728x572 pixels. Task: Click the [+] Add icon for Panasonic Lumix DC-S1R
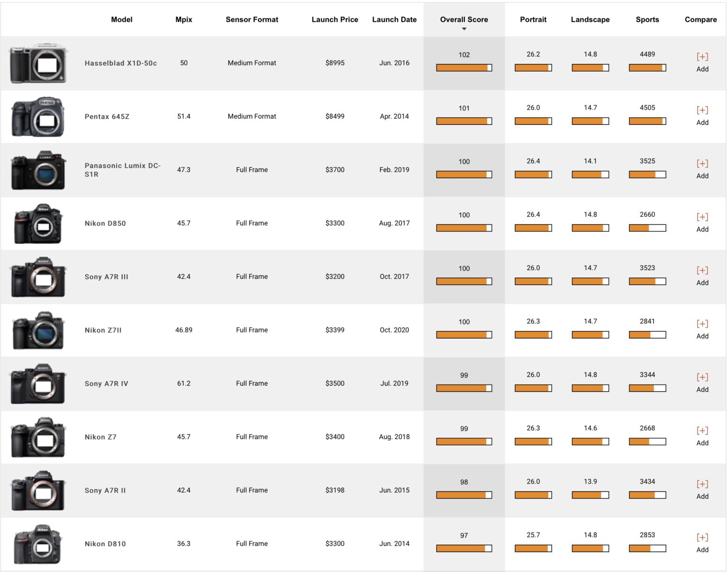[x=702, y=163]
